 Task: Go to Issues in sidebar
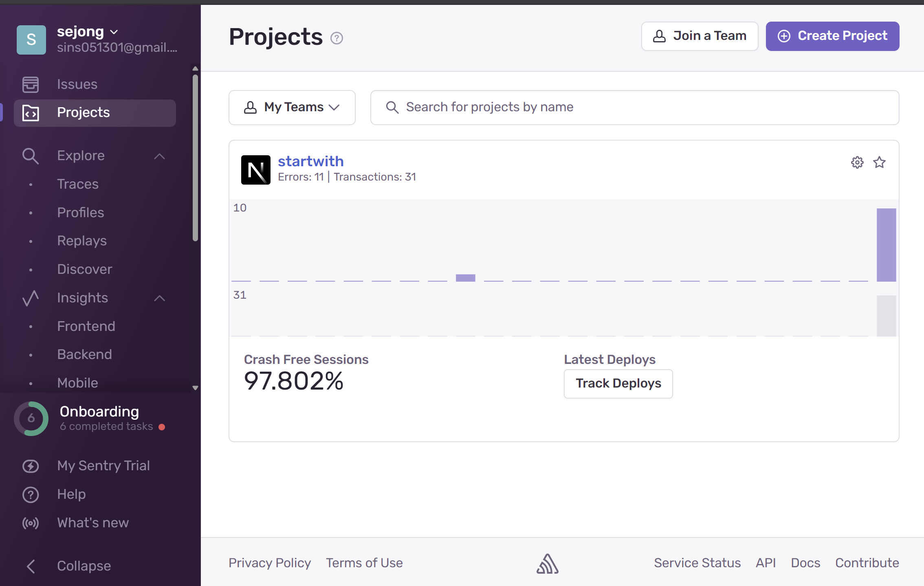pos(77,84)
